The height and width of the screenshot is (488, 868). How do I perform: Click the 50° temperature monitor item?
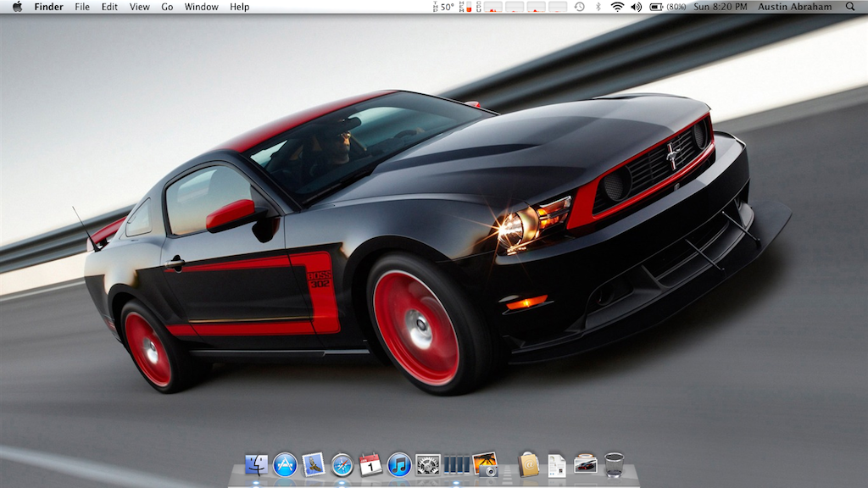coord(443,7)
